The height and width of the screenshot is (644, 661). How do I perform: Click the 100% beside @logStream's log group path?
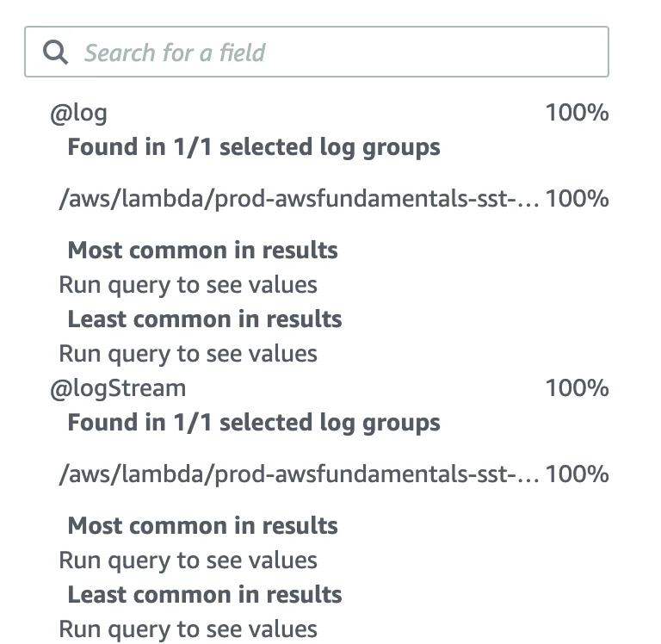577,474
